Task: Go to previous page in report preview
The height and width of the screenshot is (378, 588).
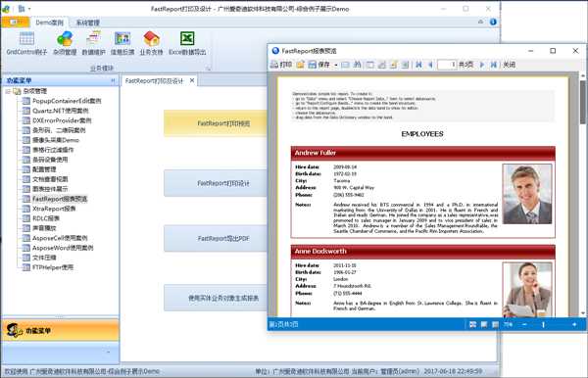Action: click(x=430, y=65)
